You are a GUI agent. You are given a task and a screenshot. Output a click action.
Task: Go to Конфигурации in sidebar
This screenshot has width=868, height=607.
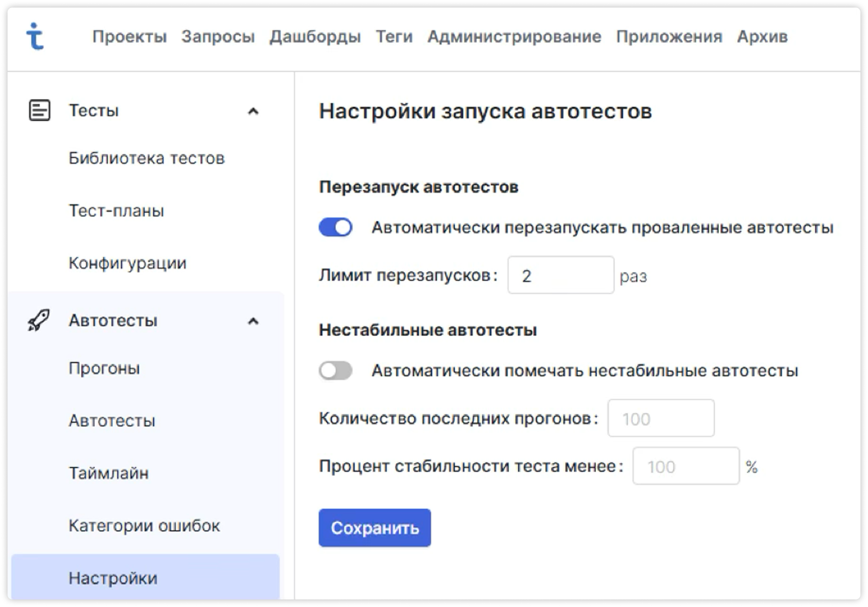tap(128, 263)
